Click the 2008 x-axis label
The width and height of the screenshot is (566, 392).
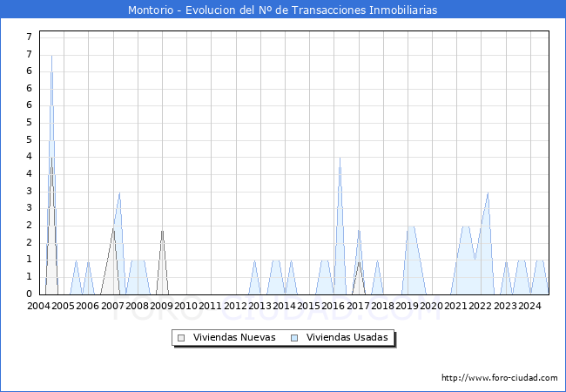click(x=137, y=306)
